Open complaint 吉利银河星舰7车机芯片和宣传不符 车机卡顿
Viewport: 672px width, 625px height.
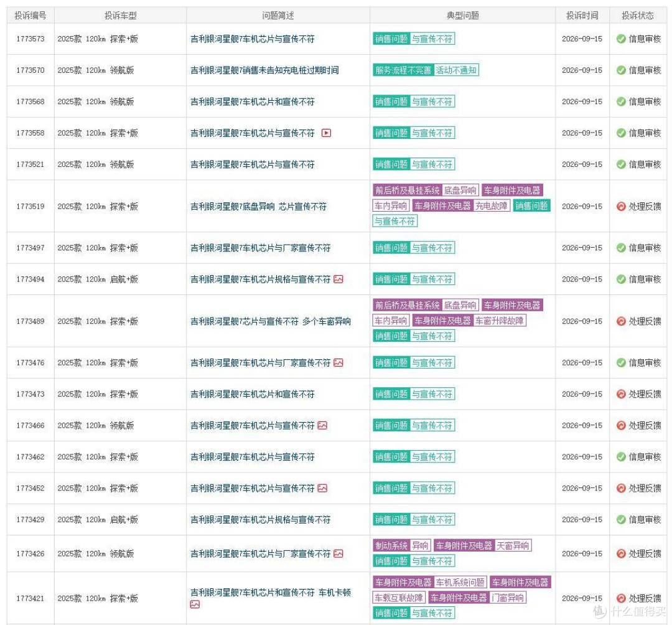[271, 593]
